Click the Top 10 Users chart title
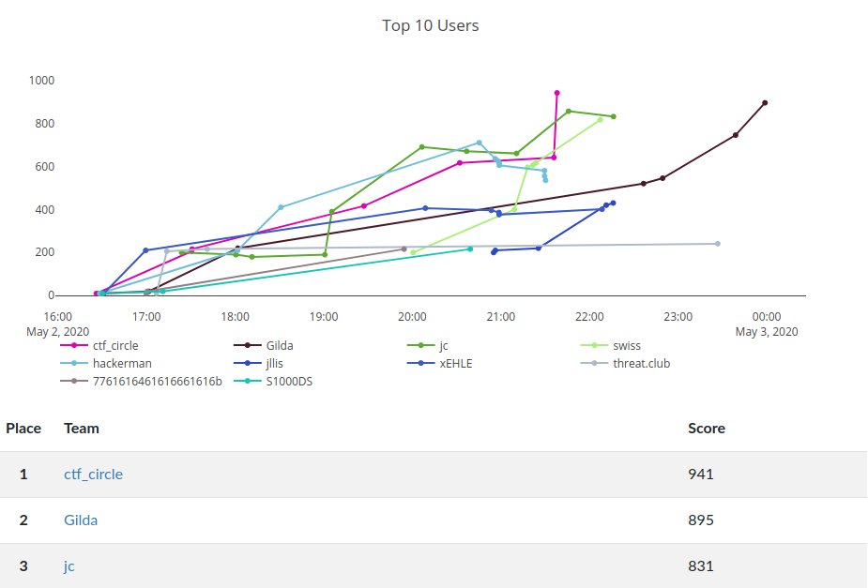The height and width of the screenshot is (588, 868). tap(433, 25)
